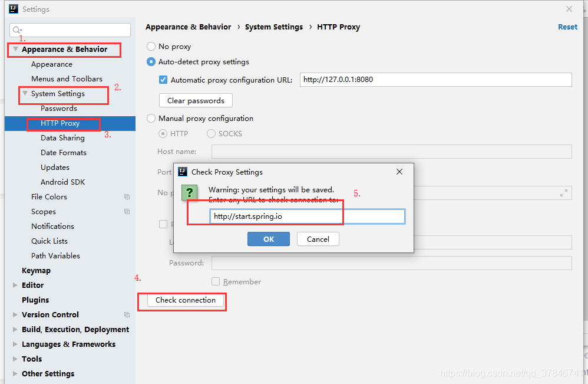
Task: Click the shared-settings icon beside File Colors
Action: point(127,196)
